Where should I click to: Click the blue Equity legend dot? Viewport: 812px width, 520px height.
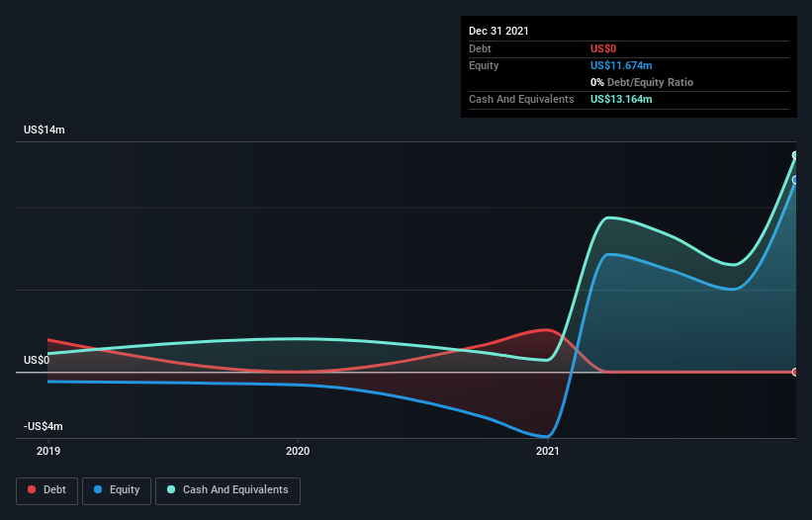click(x=98, y=489)
